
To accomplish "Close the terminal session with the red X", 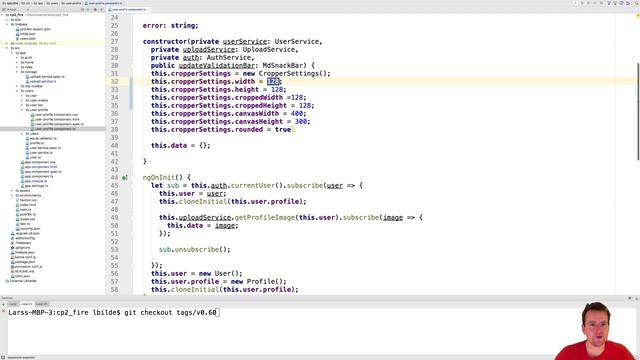I will coord(4,311).
